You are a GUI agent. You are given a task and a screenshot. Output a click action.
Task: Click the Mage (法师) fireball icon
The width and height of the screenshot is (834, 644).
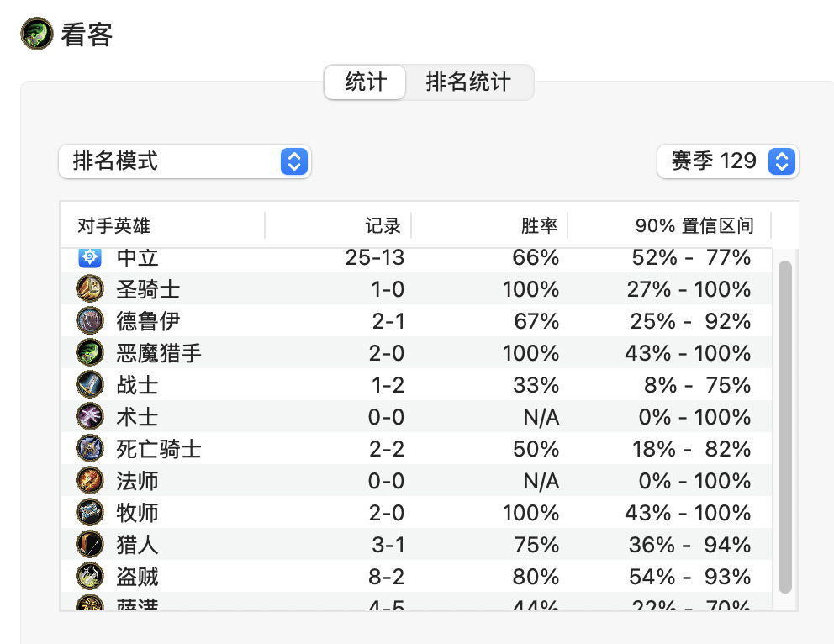(90, 480)
